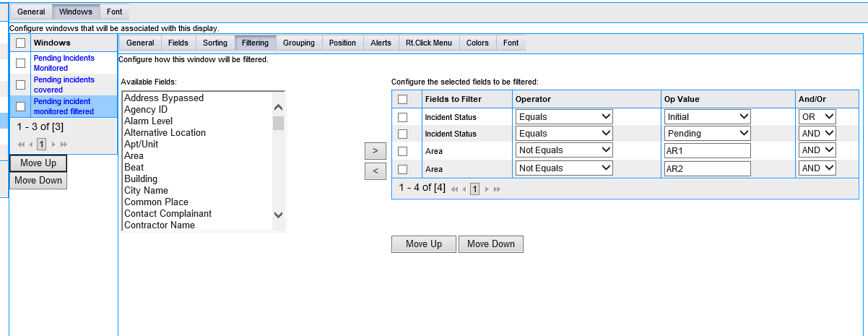This screenshot has height=336, width=868.
Task: Click Move Down under Windows list
Action: click(x=38, y=181)
